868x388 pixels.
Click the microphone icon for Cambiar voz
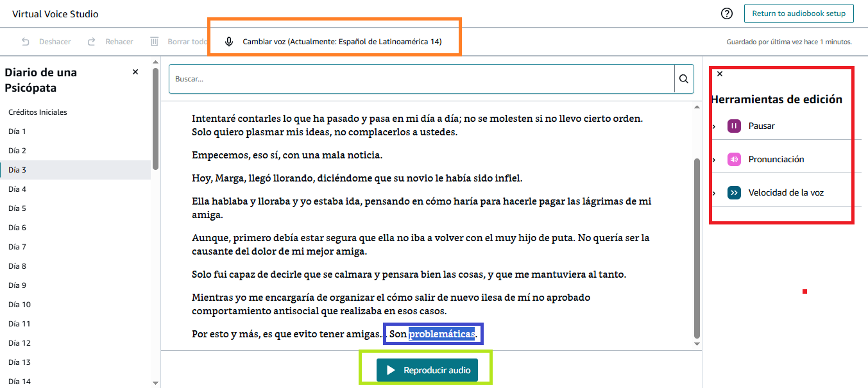click(x=229, y=42)
